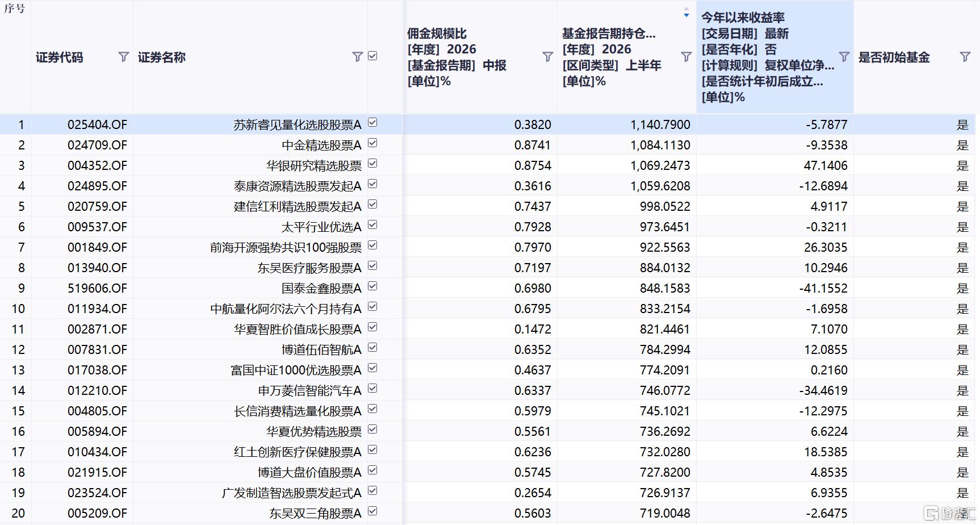Click commission ratio value 0.1472
Screen dimensions: 980x525
pos(533,329)
